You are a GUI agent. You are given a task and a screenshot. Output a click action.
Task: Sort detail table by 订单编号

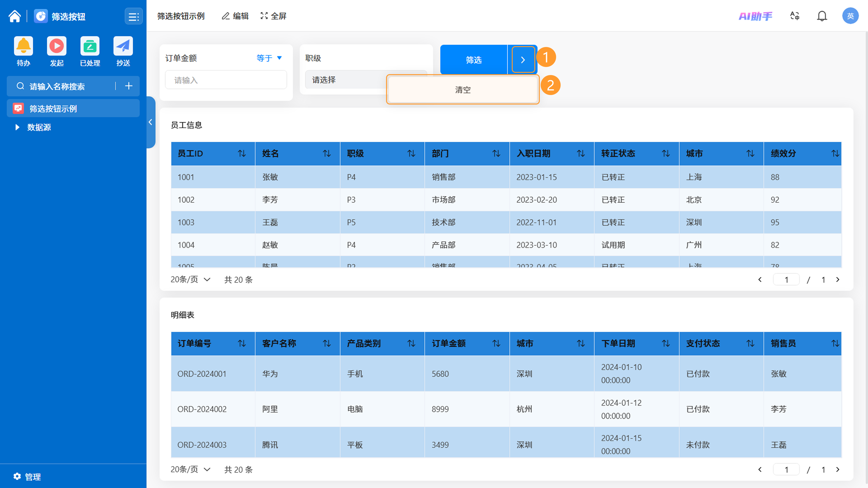coord(242,343)
